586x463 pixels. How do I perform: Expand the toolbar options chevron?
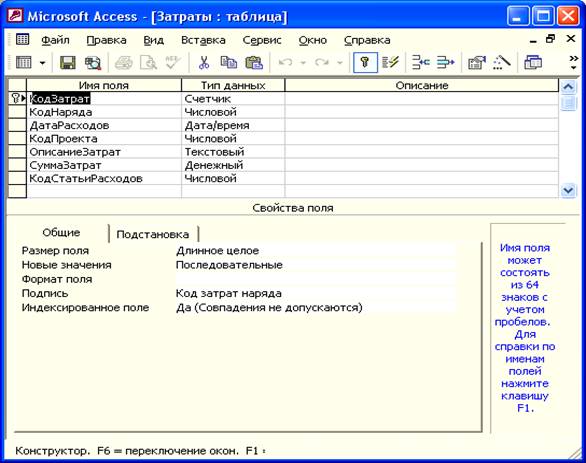click(573, 62)
